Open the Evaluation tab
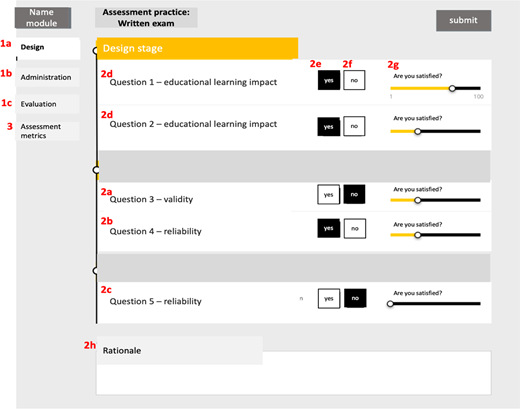Viewport: 520px width, 409px height. point(47,104)
